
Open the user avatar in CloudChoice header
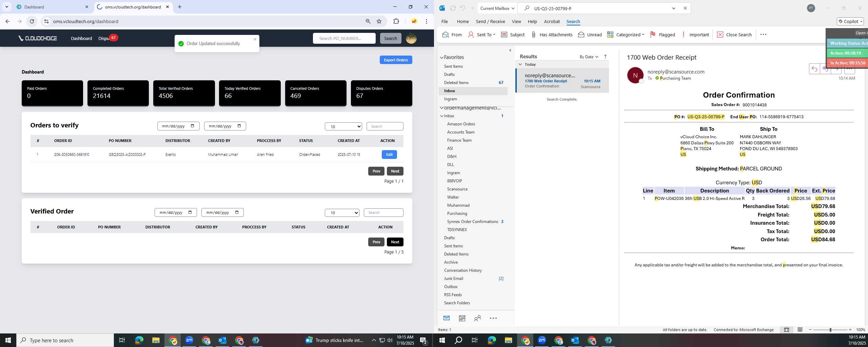coord(411,38)
